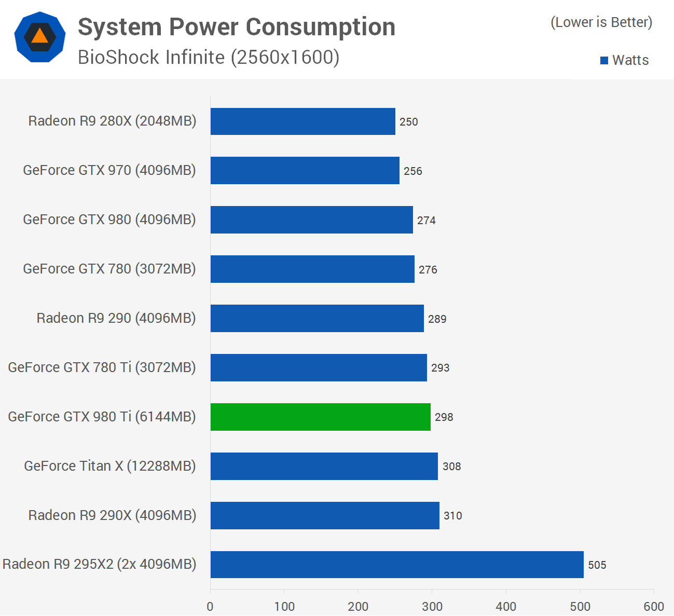Click the 300 mark on the axis
The width and height of the screenshot is (674, 616).
(x=432, y=606)
